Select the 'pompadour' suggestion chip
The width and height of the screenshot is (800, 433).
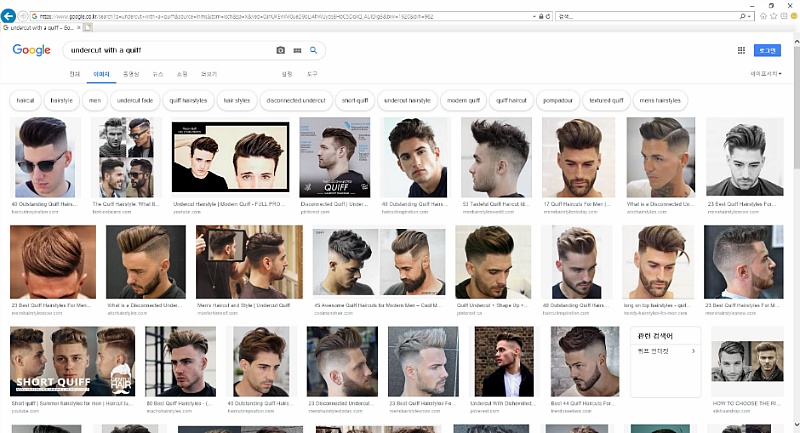pyautogui.click(x=558, y=100)
